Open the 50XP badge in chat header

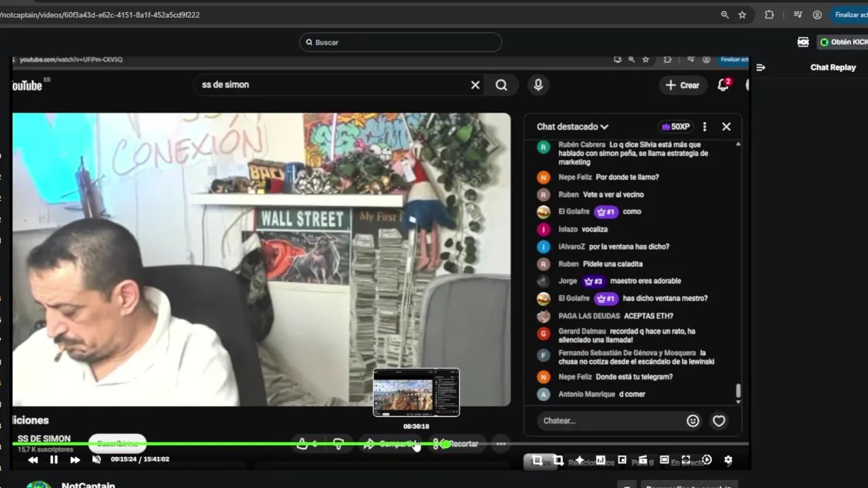pos(676,127)
